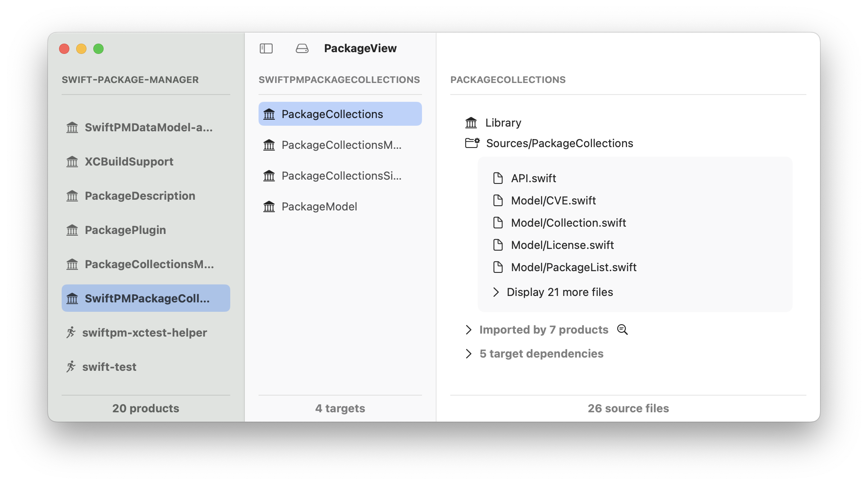Select swiftpm-xctest-helper executable product
The width and height of the screenshot is (868, 485).
coord(144,333)
